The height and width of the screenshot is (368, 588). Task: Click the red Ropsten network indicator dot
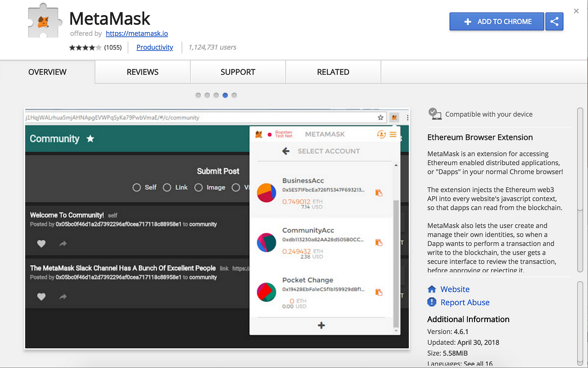point(270,134)
